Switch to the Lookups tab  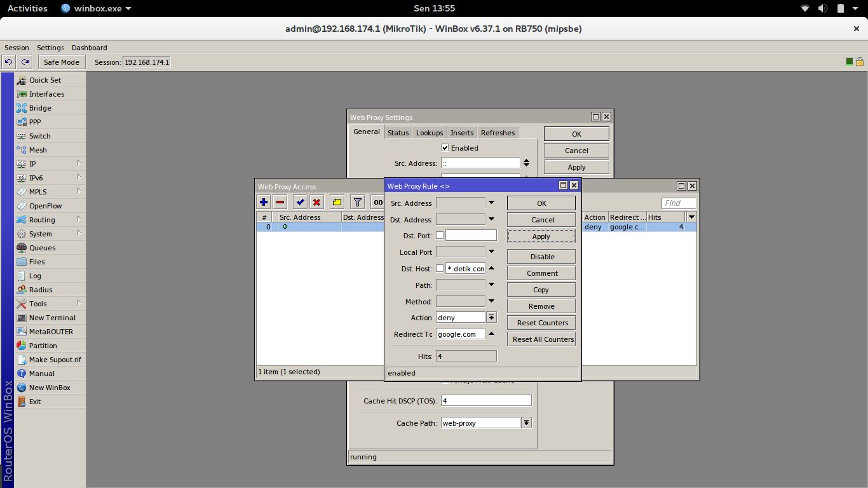430,132
